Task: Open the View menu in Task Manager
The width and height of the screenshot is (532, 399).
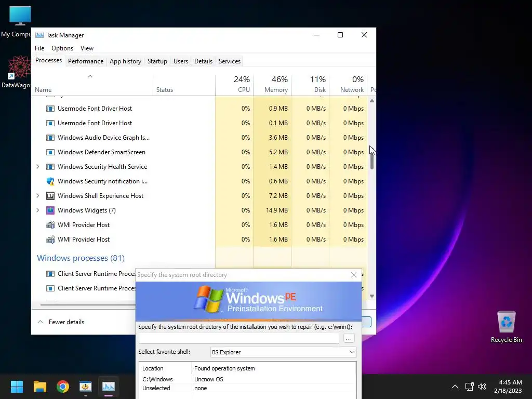Action: [87, 48]
